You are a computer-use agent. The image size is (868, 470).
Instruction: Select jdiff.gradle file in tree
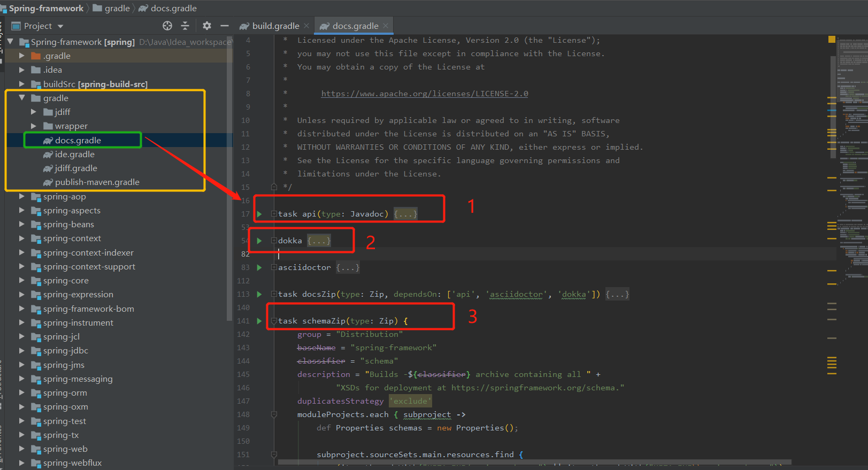pyautogui.click(x=75, y=168)
